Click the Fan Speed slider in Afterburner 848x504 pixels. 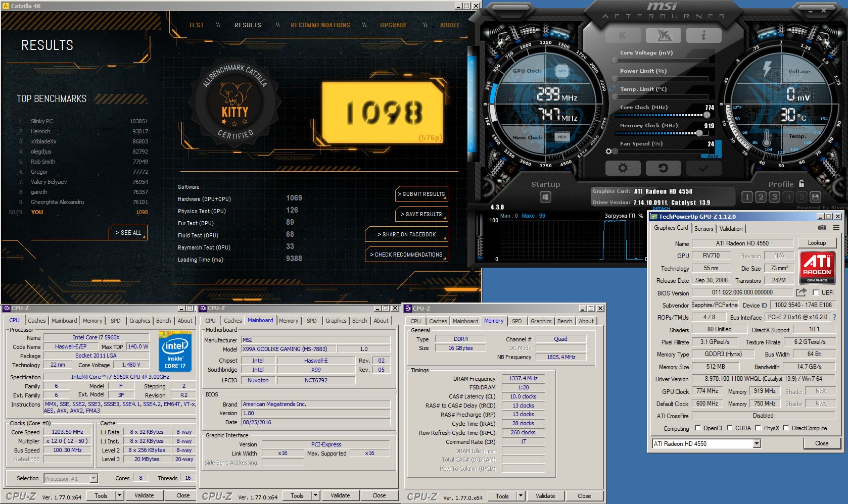point(662,152)
